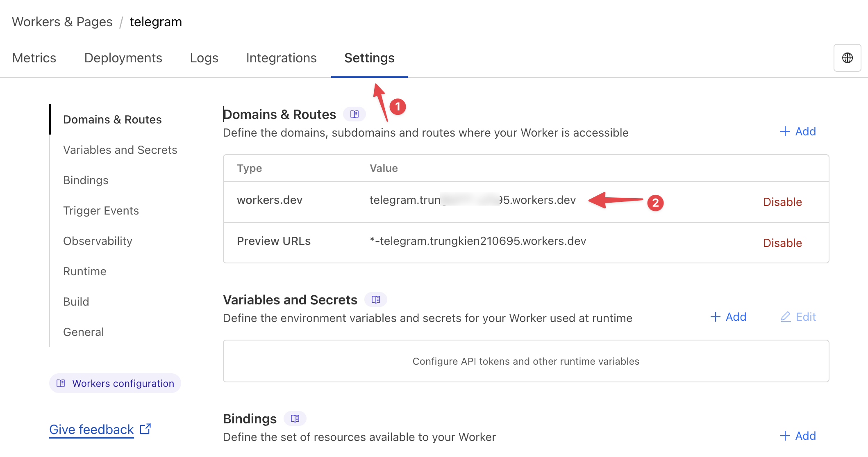Go to Trigger Events section
Screen dimensions: 868x457
[x=101, y=210]
